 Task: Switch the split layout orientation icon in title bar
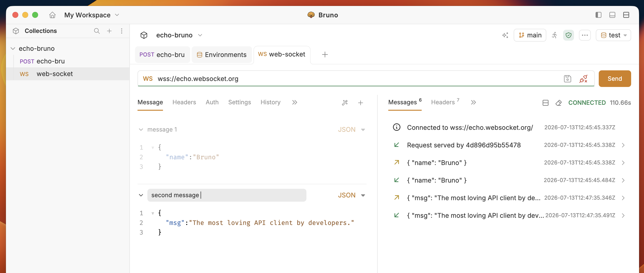(x=626, y=15)
